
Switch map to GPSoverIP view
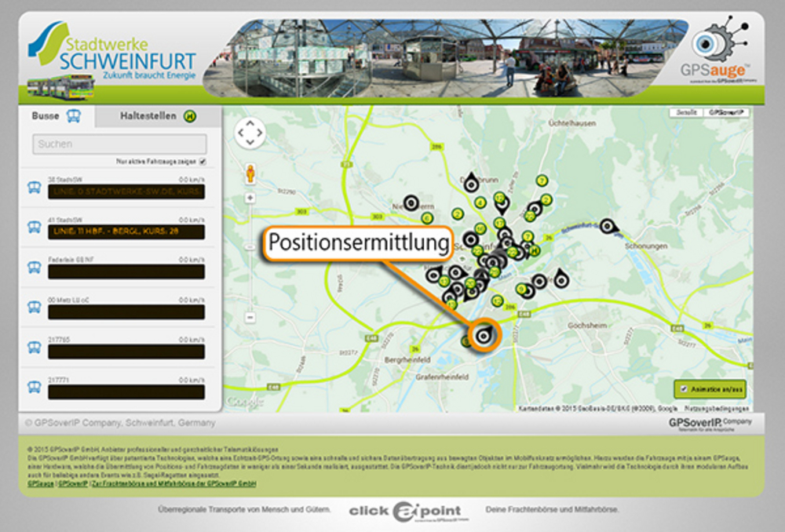tap(726, 113)
